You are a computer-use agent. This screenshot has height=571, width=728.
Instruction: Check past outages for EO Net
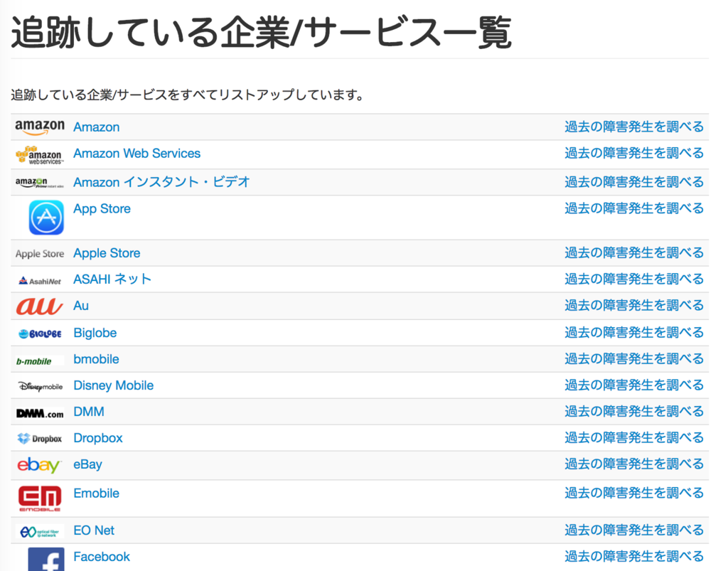[x=634, y=530]
